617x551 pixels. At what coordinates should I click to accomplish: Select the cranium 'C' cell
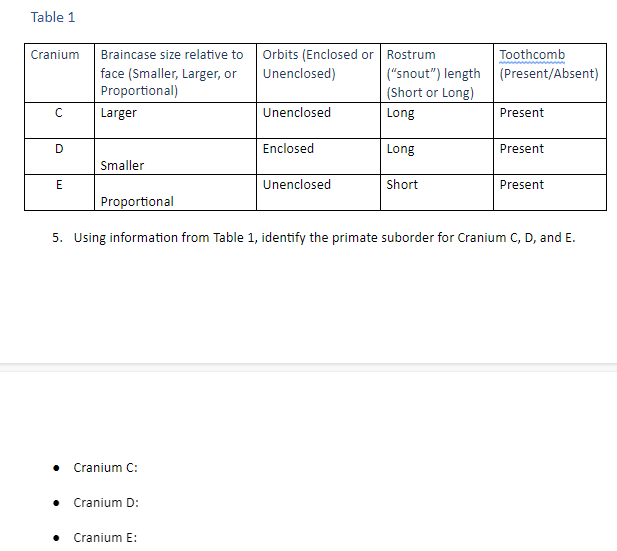tap(59, 120)
